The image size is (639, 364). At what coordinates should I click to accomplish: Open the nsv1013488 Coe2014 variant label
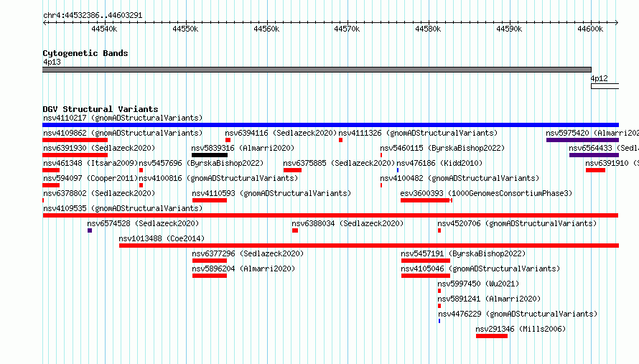click(x=162, y=238)
